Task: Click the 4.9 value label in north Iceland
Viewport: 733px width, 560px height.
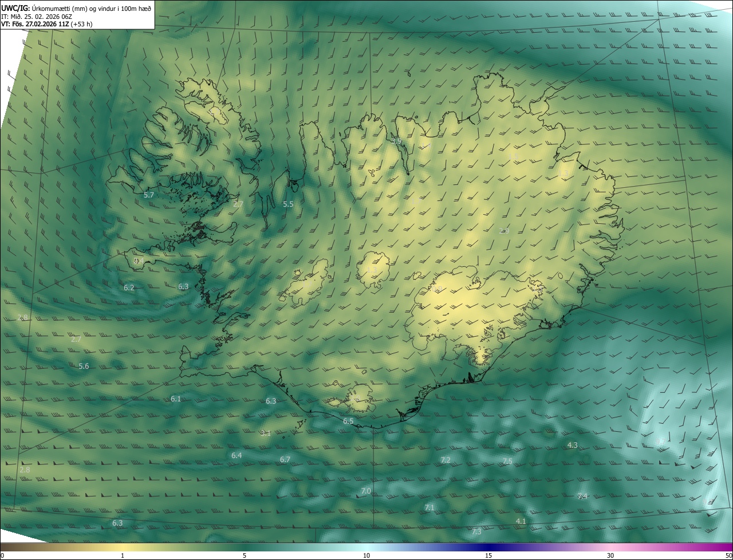Action: 397,141
